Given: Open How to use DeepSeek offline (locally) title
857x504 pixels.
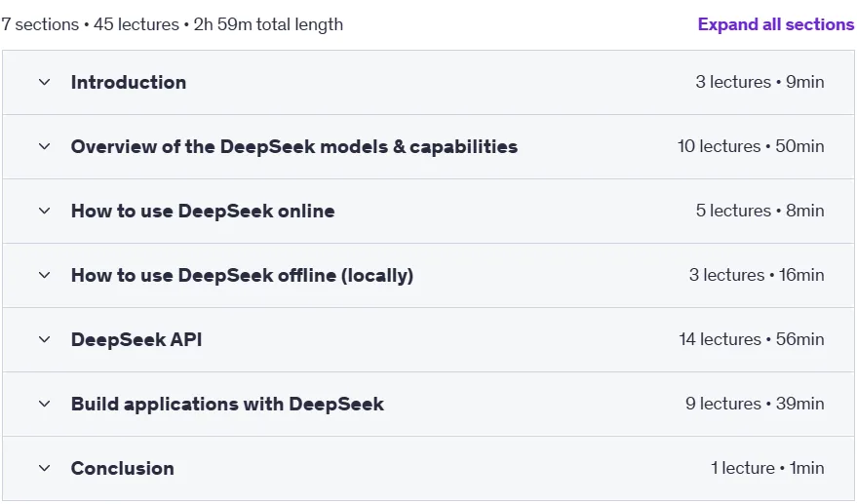Looking at the screenshot, I should [242, 276].
